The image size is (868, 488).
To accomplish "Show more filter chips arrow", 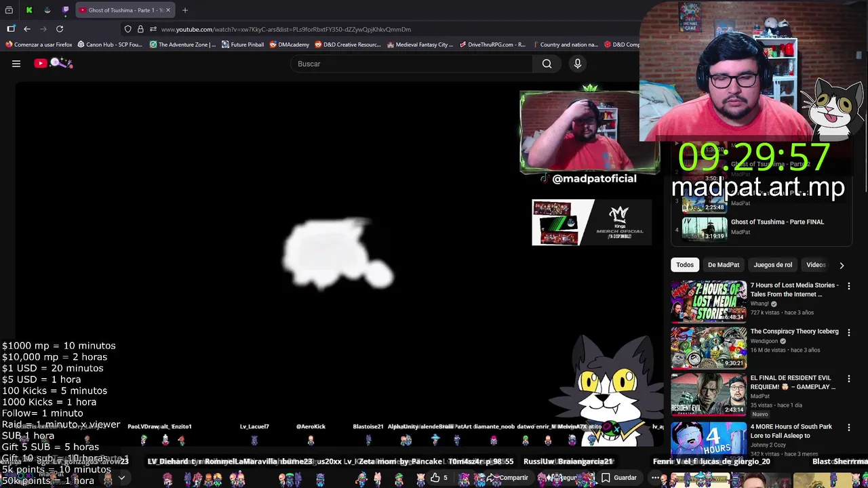I will coord(842,265).
